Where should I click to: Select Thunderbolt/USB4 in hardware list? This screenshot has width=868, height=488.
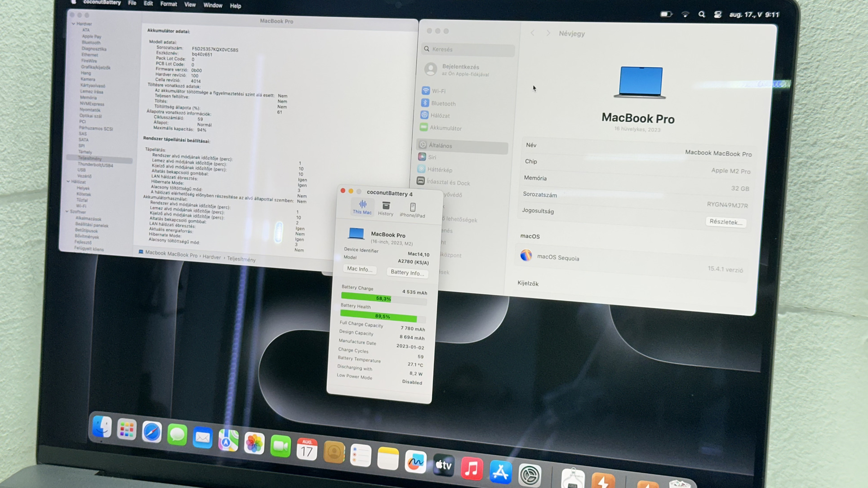pyautogui.click(x=95, y=165)
